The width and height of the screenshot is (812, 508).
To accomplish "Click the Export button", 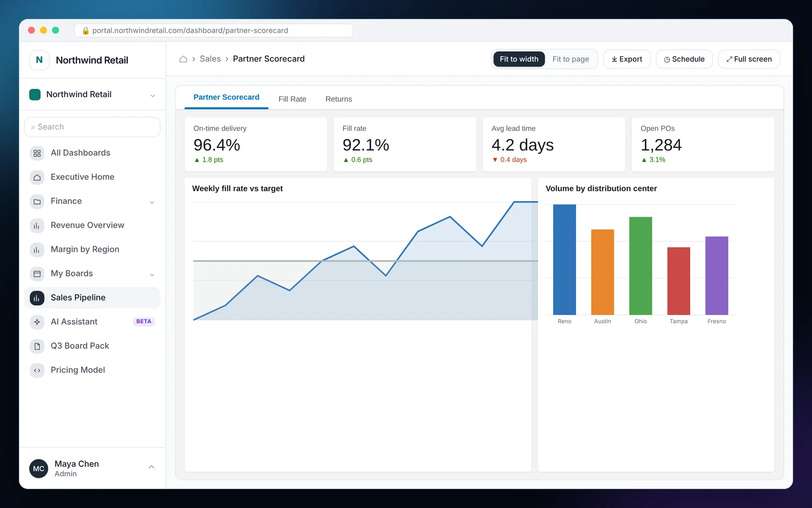I will pyautogui.click(x=627, y=59).
